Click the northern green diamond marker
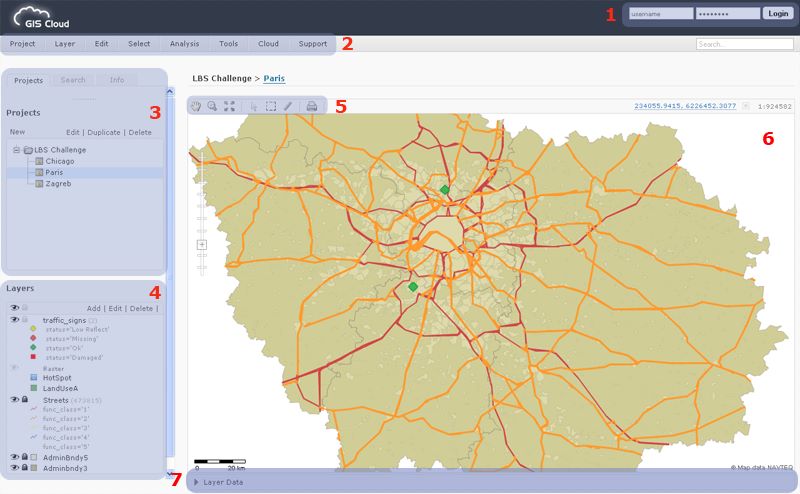This screenshot has width=800, height=494. pyautogui.click(x=445, y=190)
